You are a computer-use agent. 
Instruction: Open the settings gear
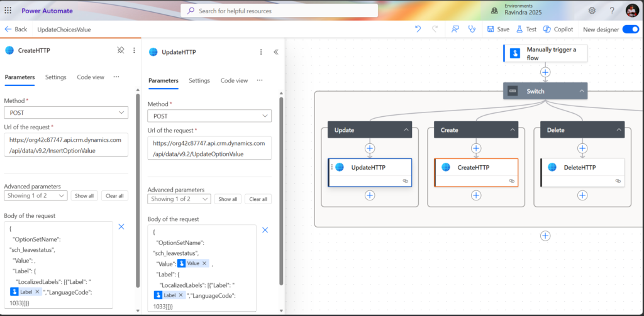pos(592,11)
